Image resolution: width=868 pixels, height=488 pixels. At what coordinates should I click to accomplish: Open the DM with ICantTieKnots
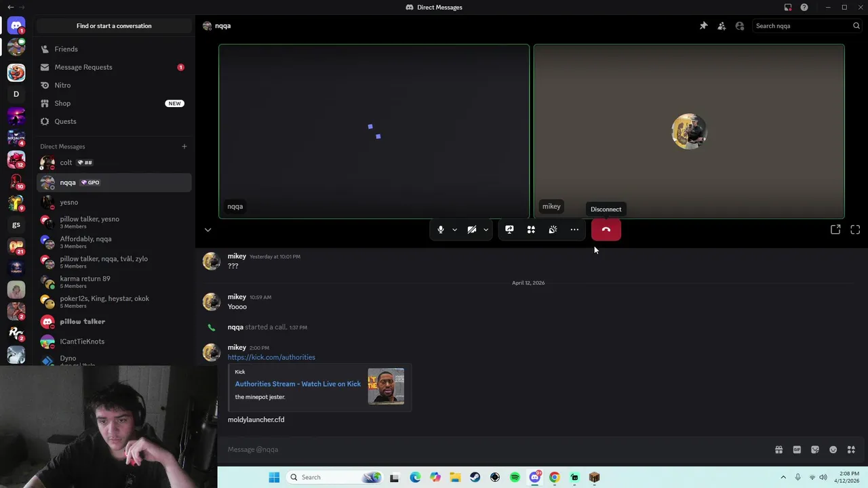(114, 342)
